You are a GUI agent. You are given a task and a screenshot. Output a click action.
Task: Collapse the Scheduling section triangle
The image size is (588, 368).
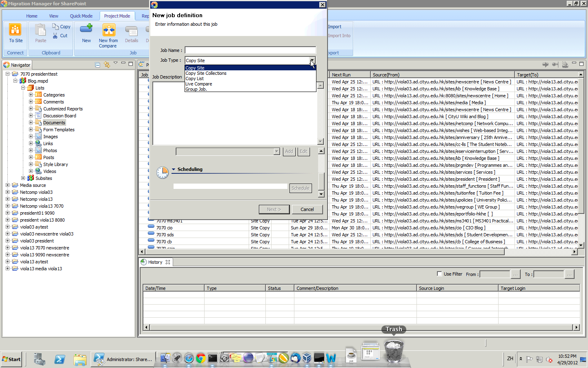pyautogui.click(x=174, y=169)
